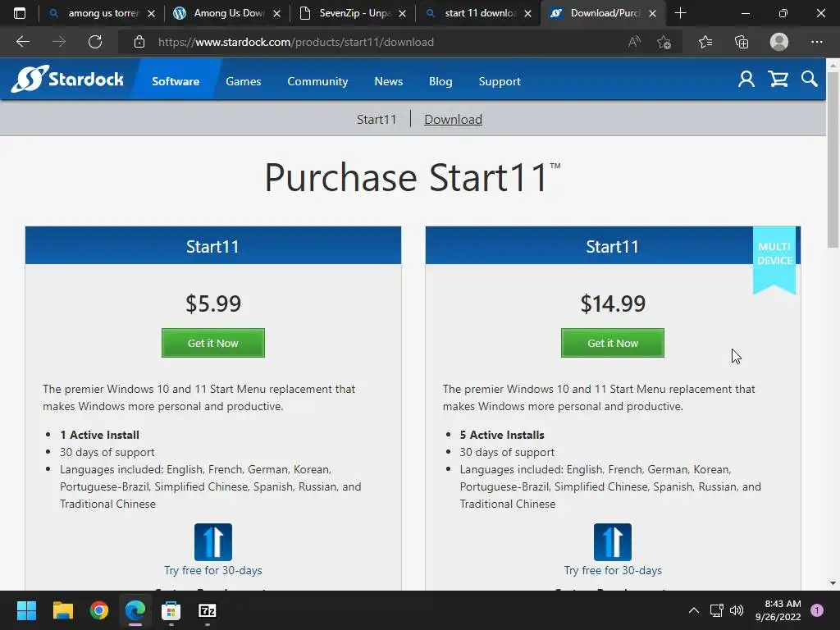The height and width of the screenshot is (630, 840).
Task: Open the Windows Start button
Action: (x=26, y=610)
